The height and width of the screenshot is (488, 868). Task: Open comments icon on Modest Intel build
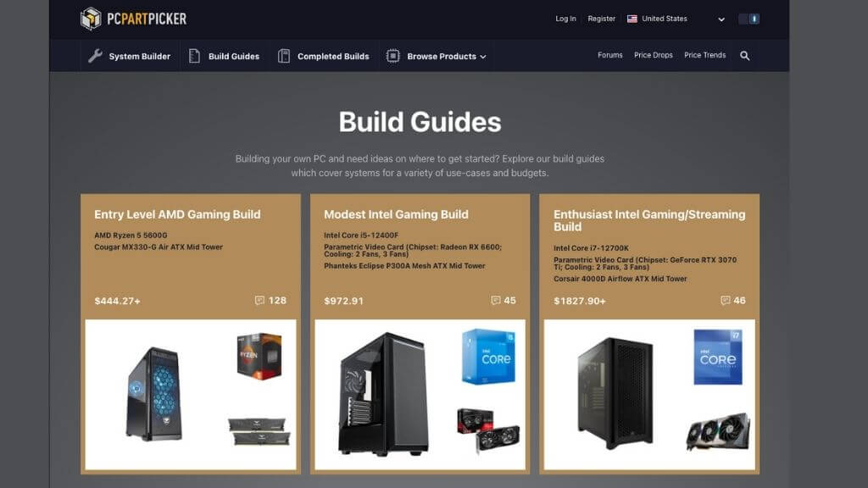click(x=495, y=300)
